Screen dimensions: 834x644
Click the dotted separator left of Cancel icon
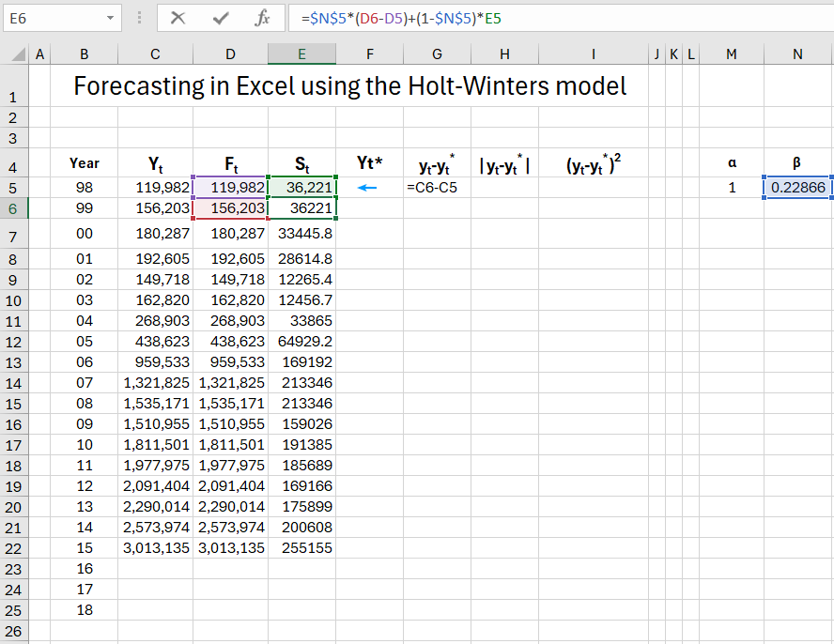pyautogui.click(x=137, y=18)
